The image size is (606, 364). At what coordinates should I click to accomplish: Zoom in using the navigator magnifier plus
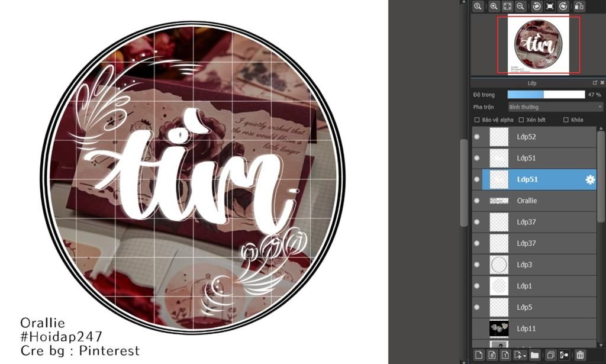494,6
